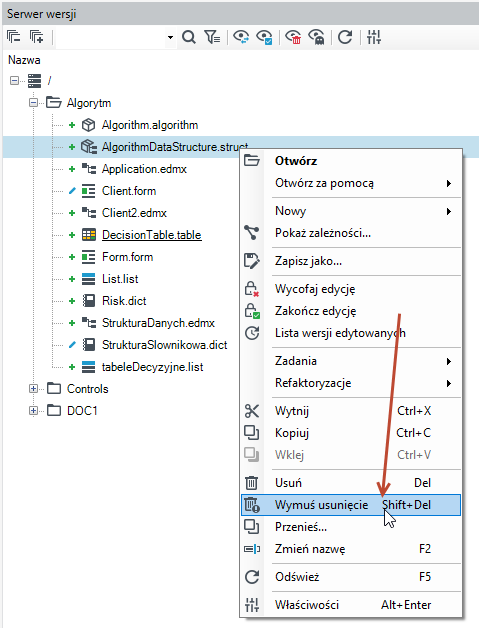Toggle the eye with ghost icon

point(316,37)
